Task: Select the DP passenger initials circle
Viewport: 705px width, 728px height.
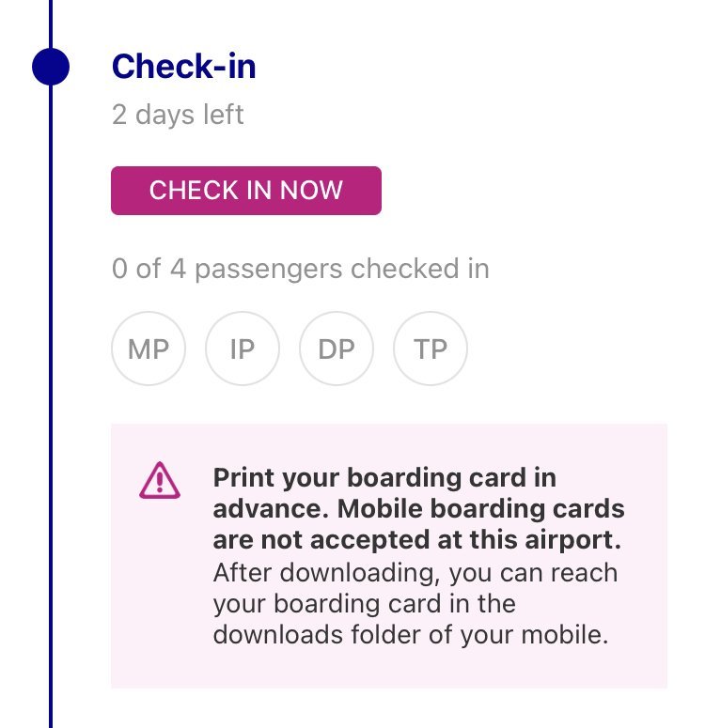Action: (x=337, y=349)
